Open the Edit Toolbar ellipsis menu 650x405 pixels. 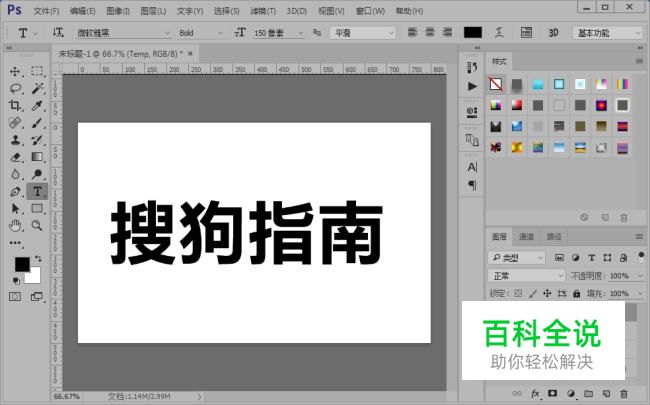[15, 243]
